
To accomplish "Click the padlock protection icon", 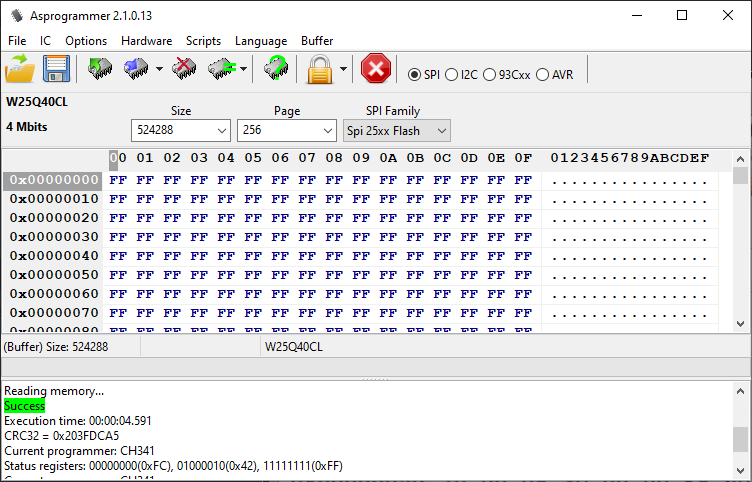I will click(x=320, y=70).
